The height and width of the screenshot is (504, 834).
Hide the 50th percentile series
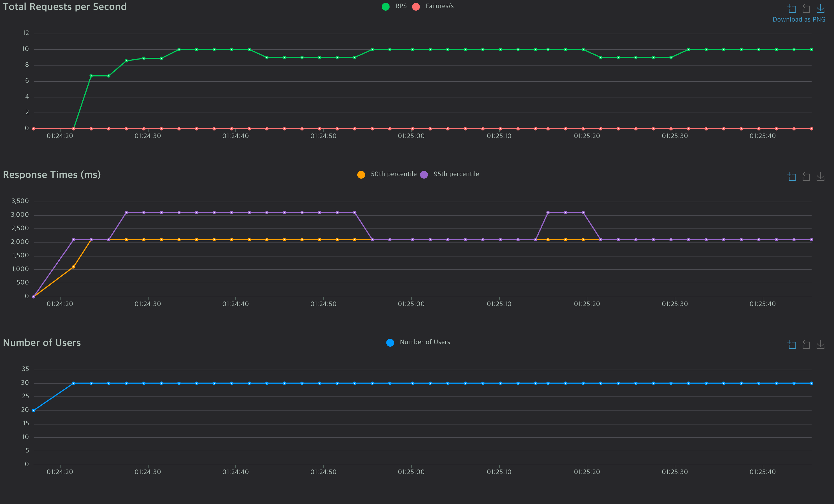(393, 174)
